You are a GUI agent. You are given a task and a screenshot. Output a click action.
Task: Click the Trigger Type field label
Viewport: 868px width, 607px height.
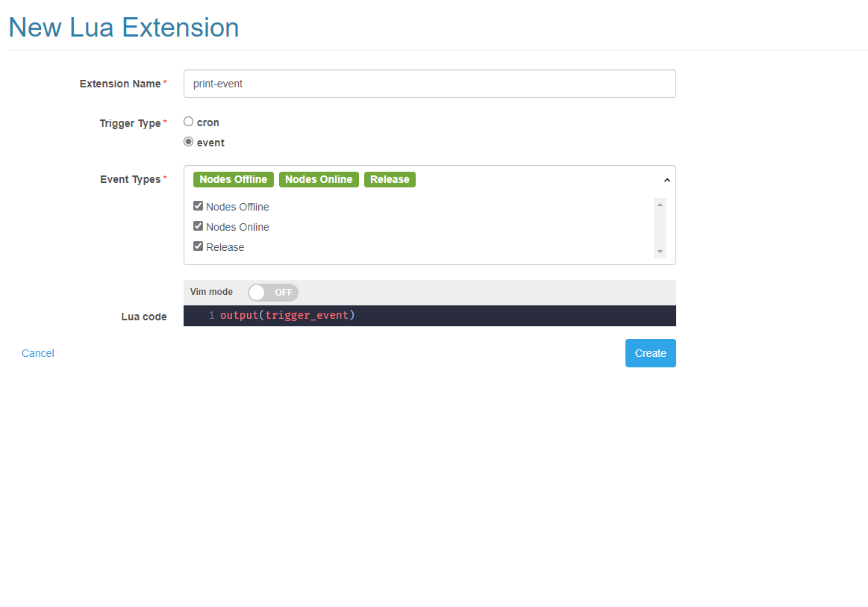coord(130,123)
